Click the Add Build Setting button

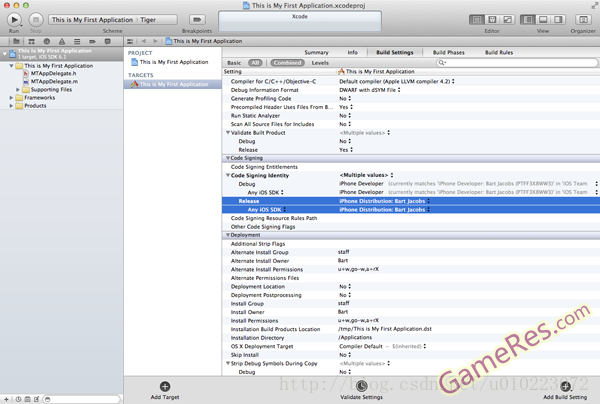coord(565,391)
